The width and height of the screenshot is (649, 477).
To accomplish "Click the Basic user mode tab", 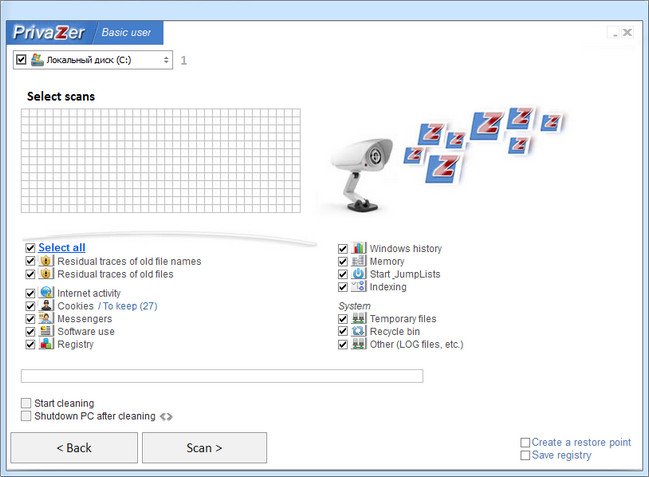I will coord(127,32).
